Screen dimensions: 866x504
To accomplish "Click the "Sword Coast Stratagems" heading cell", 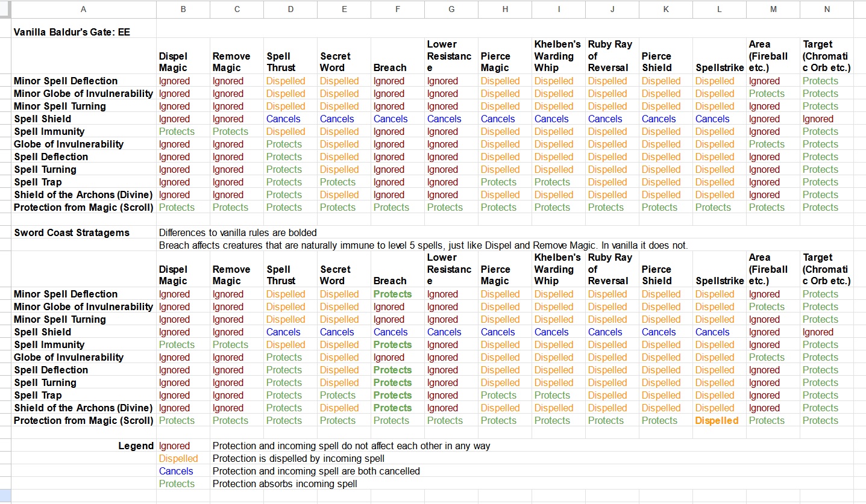I will pyautogui.click(x=72, y=233).
